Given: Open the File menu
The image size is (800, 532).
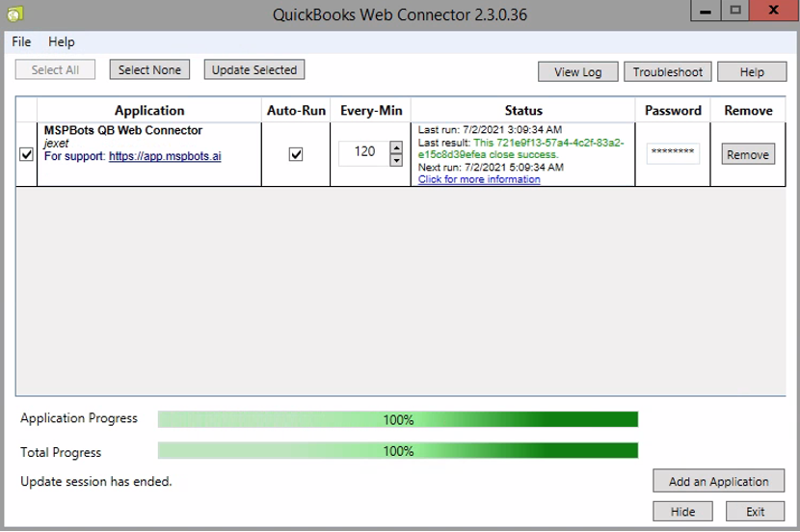Looking at the screenshot, I should pos(21,41).
